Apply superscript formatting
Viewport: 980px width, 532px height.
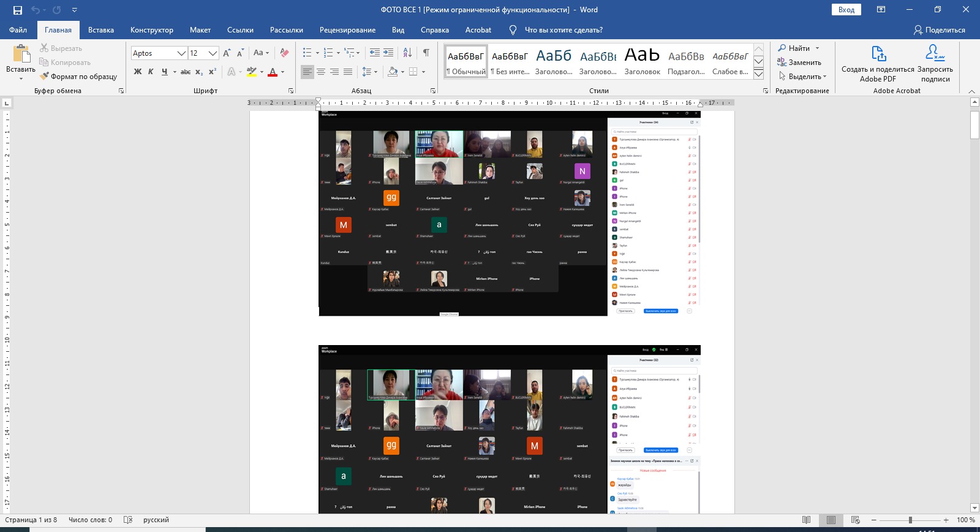[x=213, y=72]
